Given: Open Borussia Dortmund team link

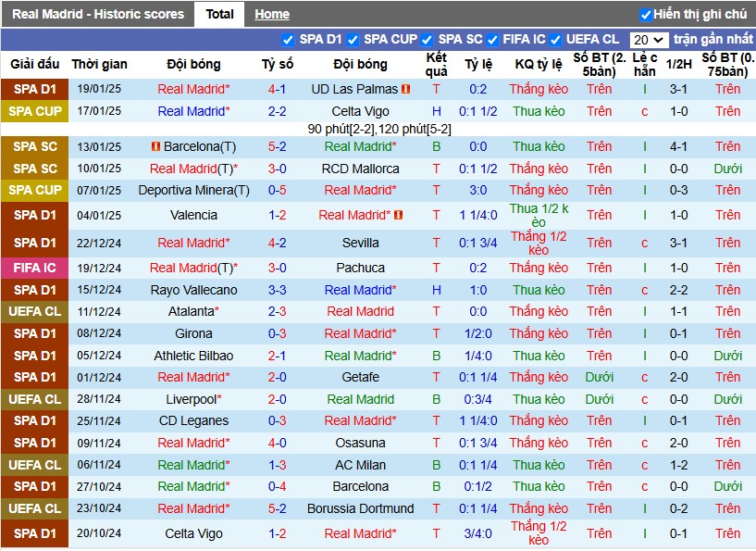Looking at the screenshot, I should pos(360,508).
